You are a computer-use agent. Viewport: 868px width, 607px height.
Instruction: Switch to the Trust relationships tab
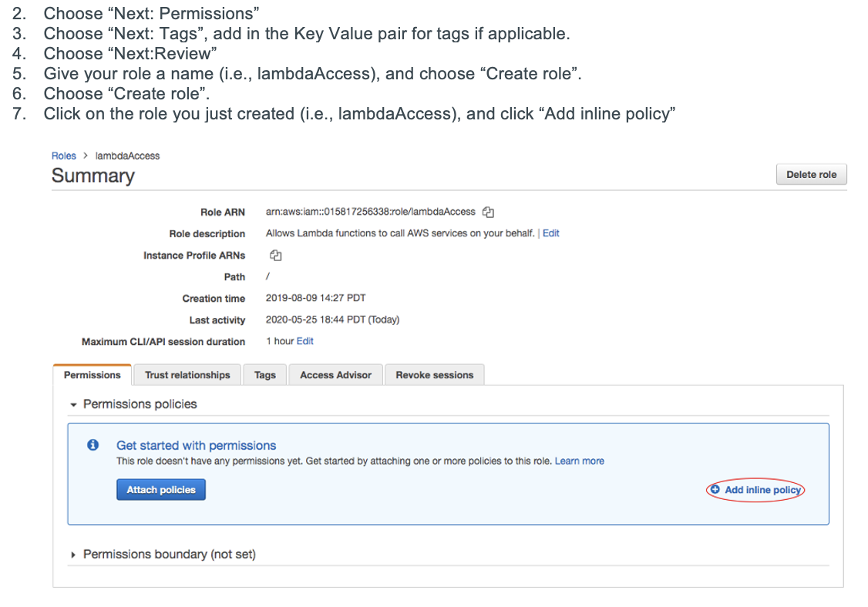[x=187, y=375]
